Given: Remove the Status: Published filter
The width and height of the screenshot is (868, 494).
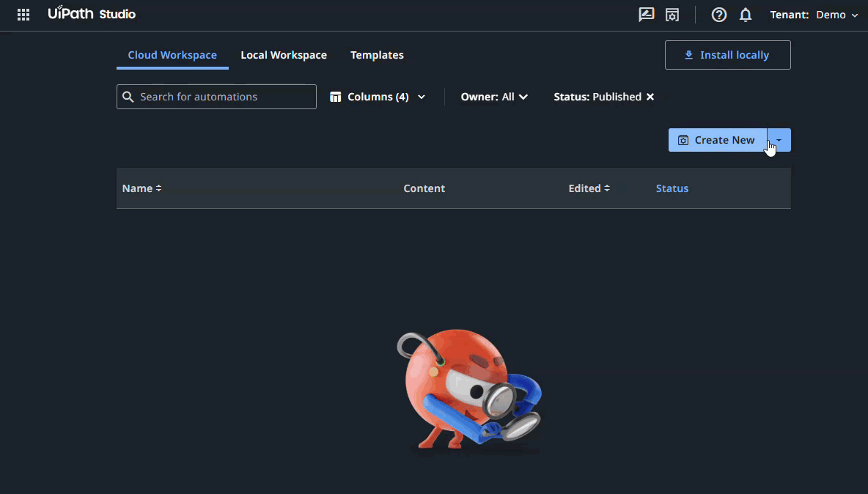Looking at the screenshot, I should [x=650, y=97].
